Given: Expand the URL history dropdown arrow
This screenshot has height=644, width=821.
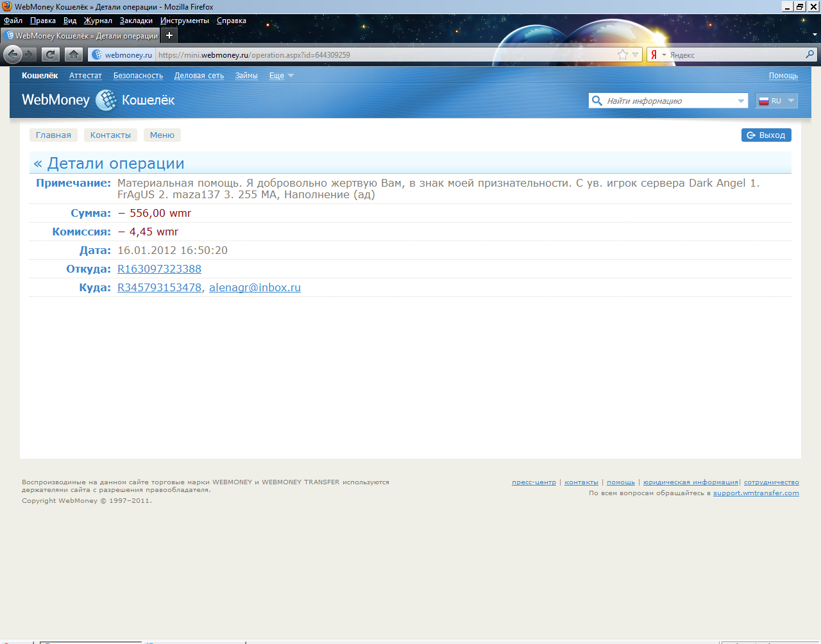Looking at the screenshot, I should (x=636, y=55).
